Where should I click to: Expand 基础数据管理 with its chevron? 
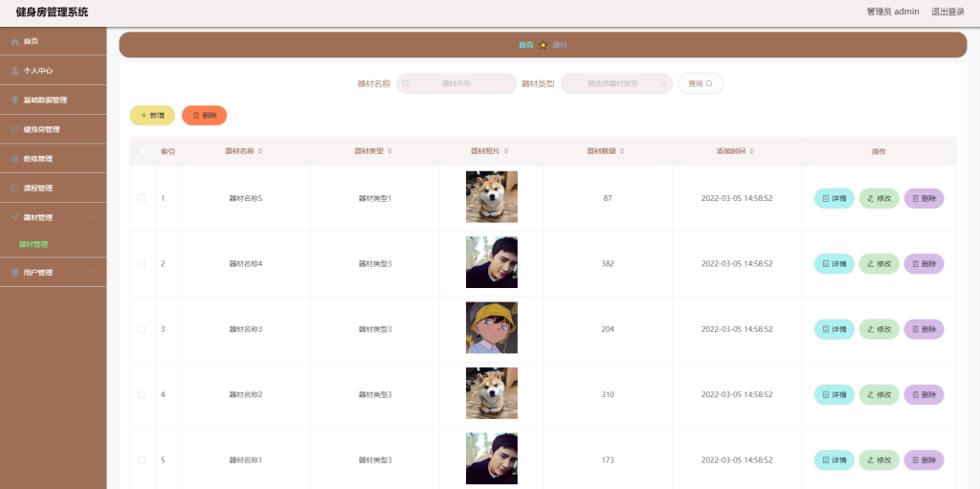coord(93,100)
